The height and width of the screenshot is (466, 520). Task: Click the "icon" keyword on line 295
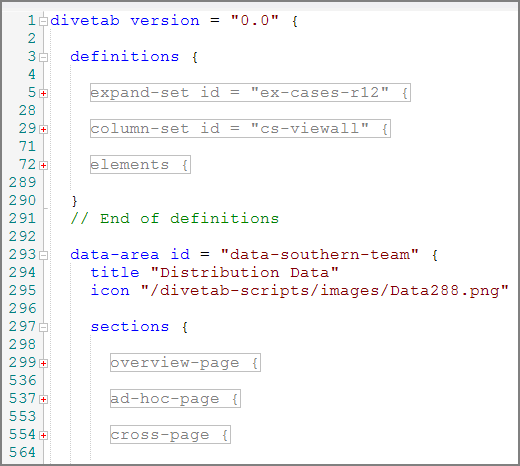[x=110, y=291]
